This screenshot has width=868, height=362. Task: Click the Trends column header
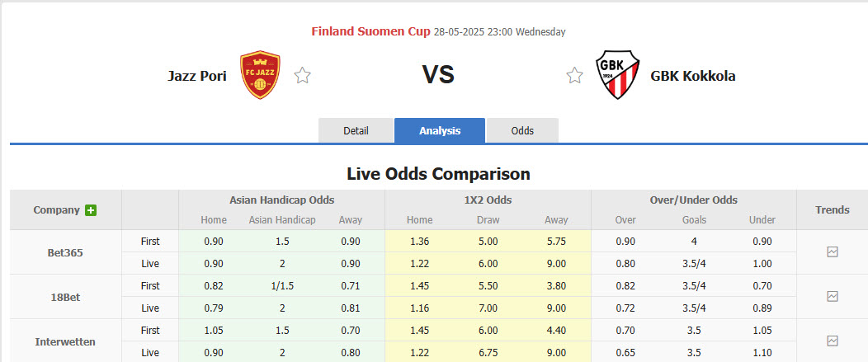click(x=832, y=210)
